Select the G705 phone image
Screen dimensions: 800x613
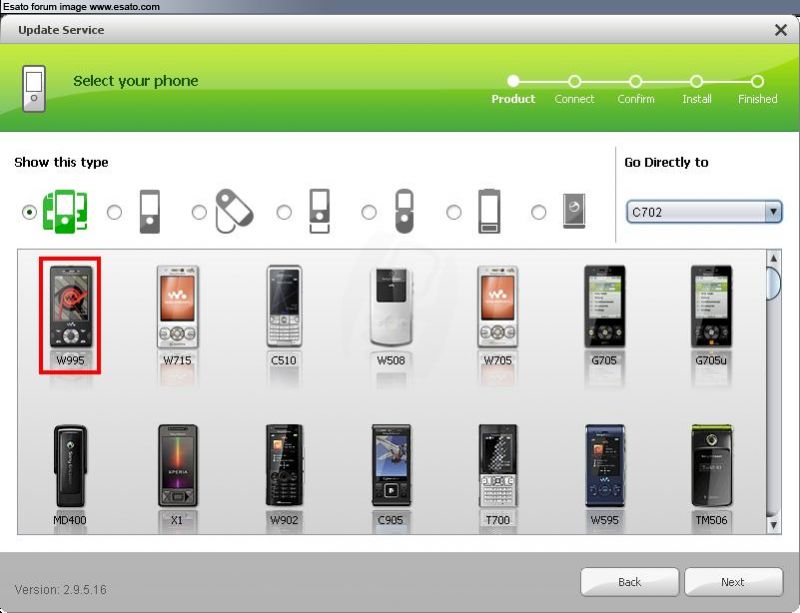(x=605, y=306)
